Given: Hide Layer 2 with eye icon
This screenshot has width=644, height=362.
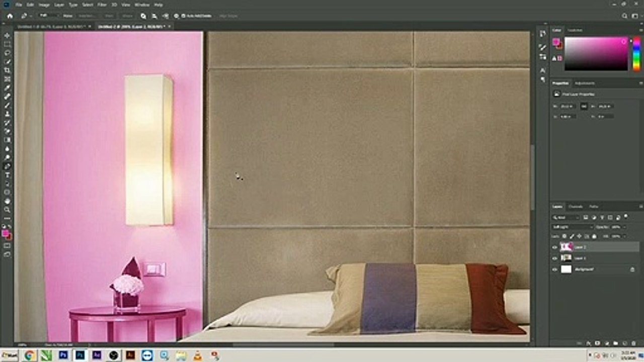Looking at the screenshot, I should pyautogui.click(x=554, y=247).
